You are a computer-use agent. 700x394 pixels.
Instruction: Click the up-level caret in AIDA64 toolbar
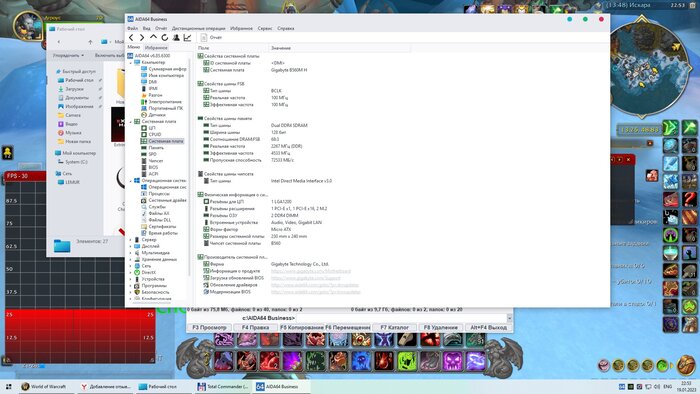point(153,37)
